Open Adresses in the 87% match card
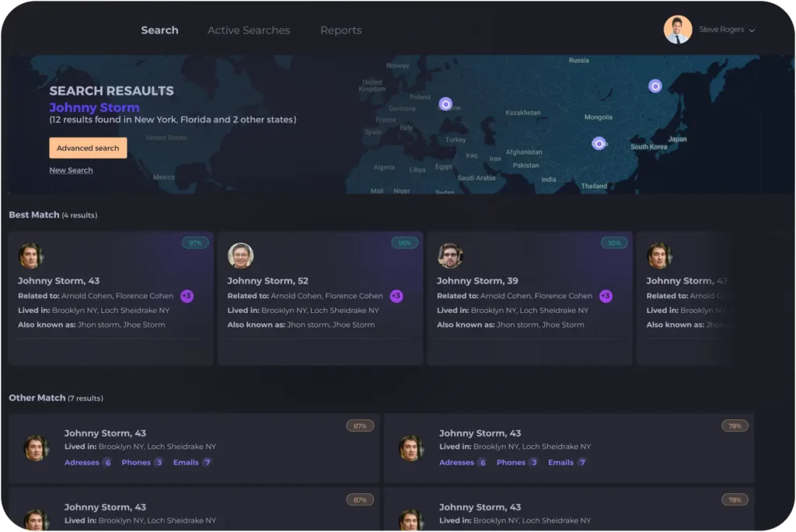Viewport: 796px width, 532px height. point(88,463)
